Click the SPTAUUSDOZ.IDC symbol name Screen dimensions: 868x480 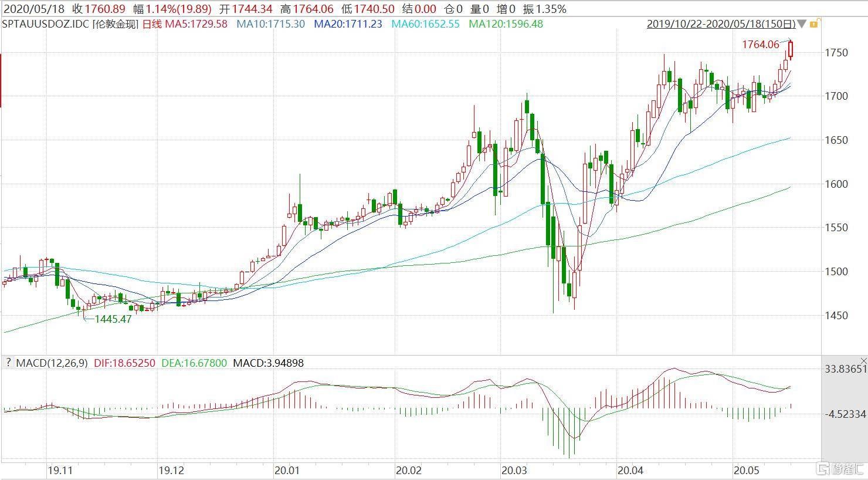(46, 24)
